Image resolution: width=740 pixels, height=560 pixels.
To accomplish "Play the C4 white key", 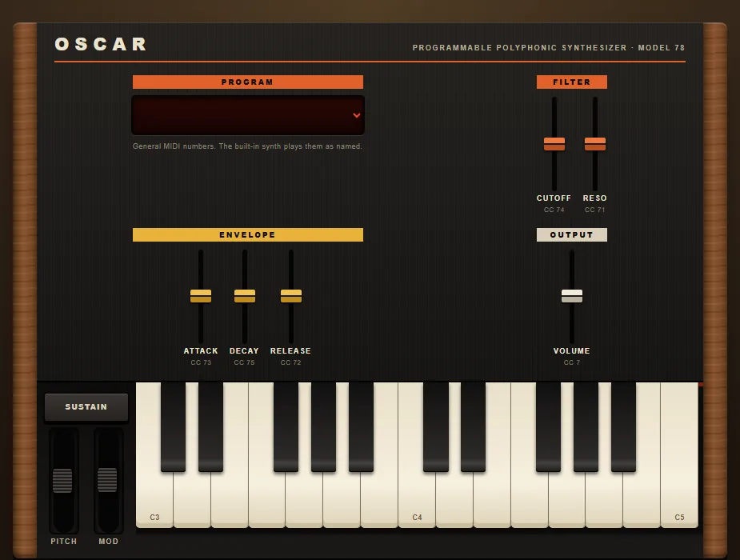I will coord(417,500).
